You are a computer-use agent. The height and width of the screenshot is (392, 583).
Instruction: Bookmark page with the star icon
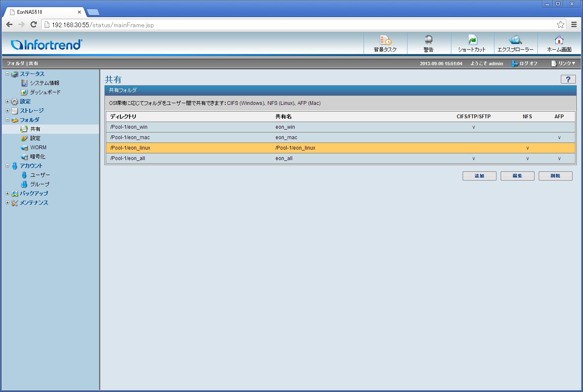560,25
